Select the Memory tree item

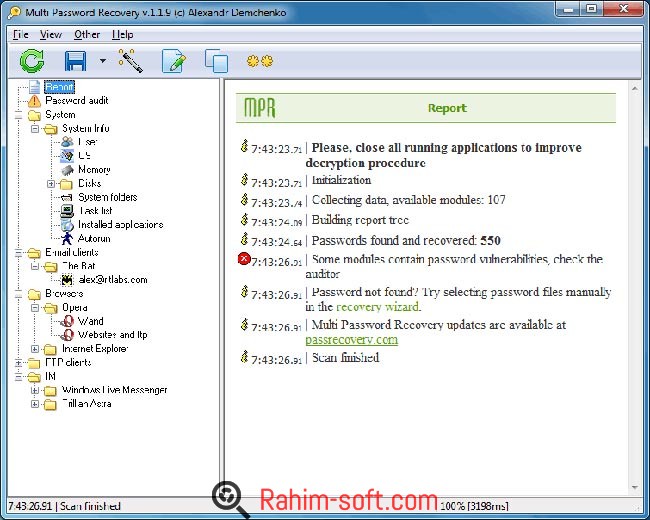tap(94, 170)
